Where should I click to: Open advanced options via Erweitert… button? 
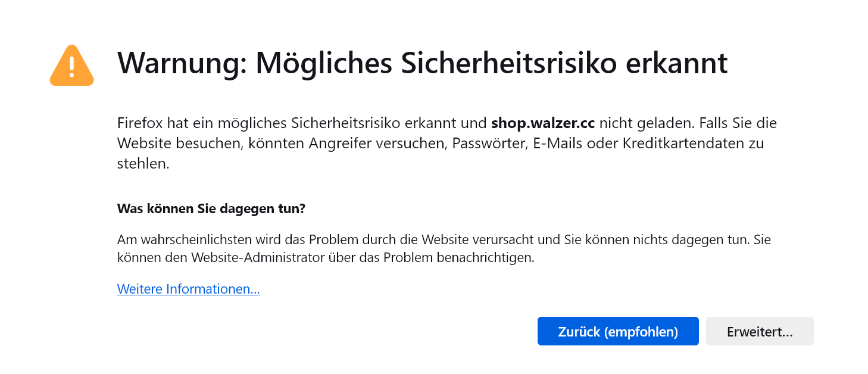click(760, 331)
